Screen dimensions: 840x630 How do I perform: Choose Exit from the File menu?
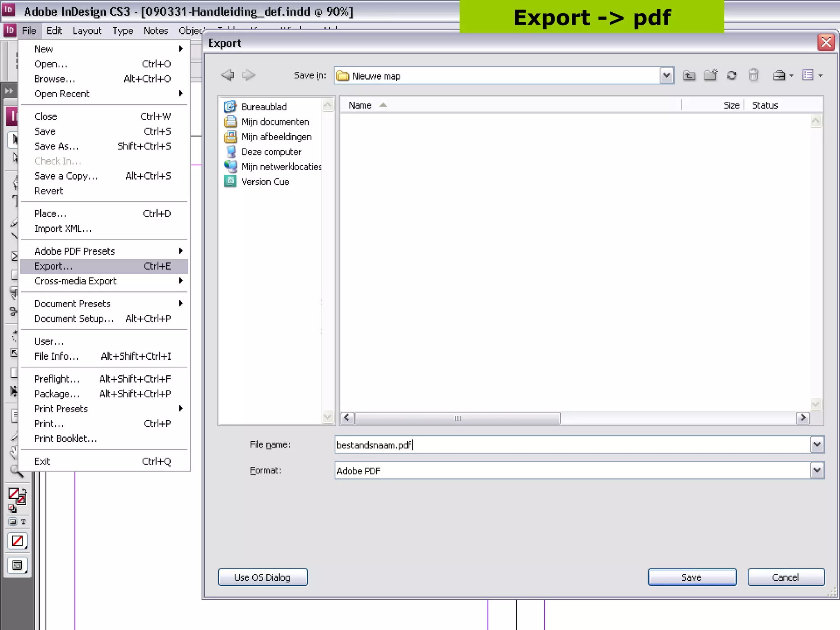(104, 461)
